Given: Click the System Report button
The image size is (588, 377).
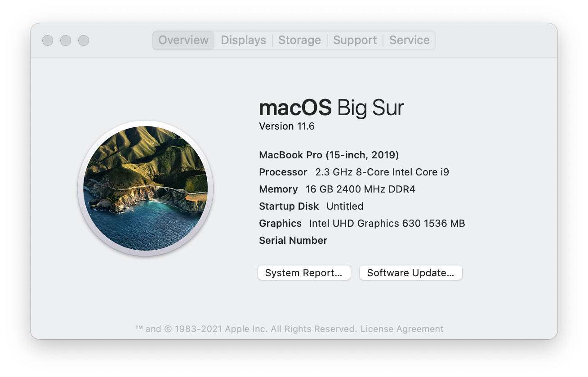Looking at the screenshot, I should [304, 273].
